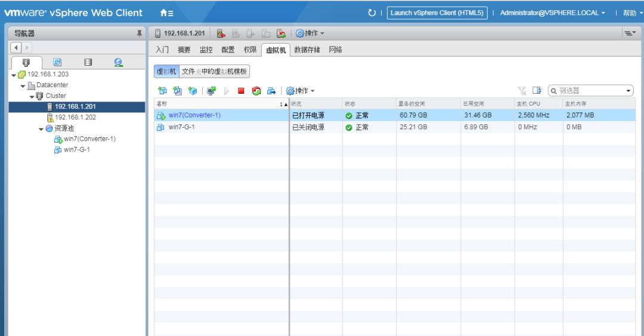The image size is (644, 336).
Task: Click the 已关闭电源 status cell
Action: pos(308,128)
